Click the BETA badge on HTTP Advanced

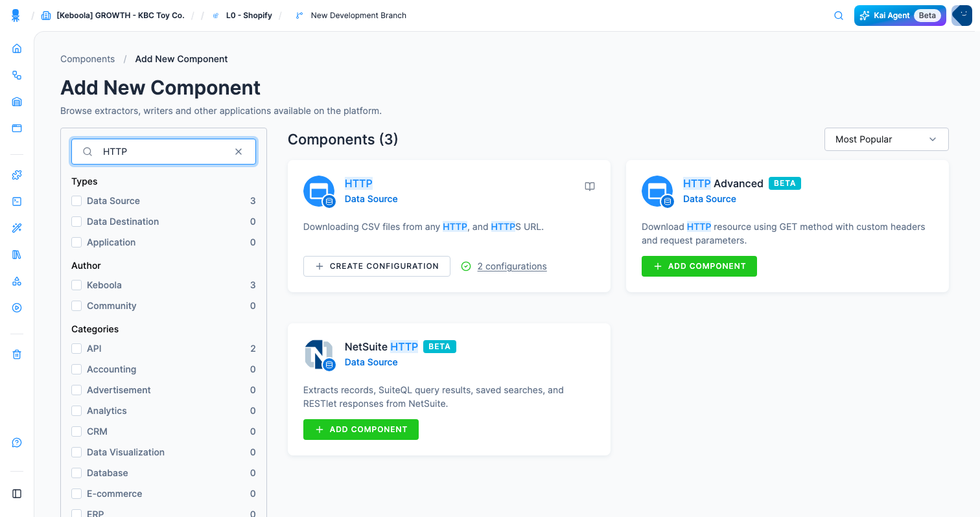785,183
